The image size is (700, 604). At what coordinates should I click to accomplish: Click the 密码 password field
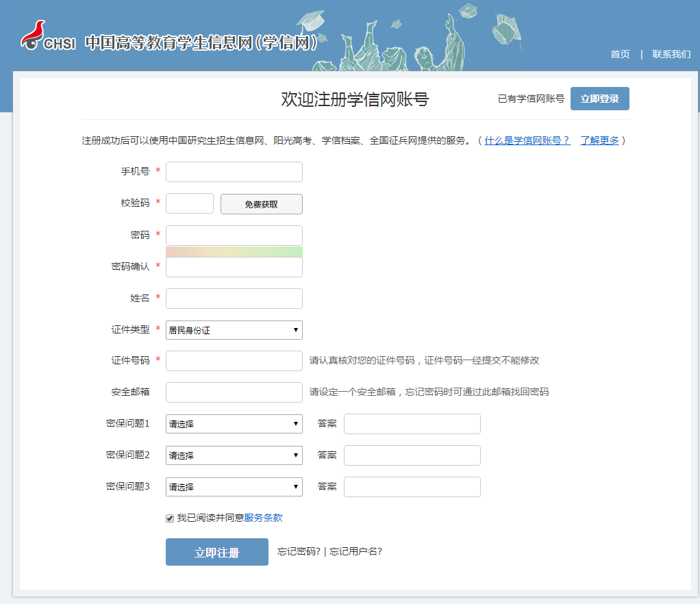(234, 235)
